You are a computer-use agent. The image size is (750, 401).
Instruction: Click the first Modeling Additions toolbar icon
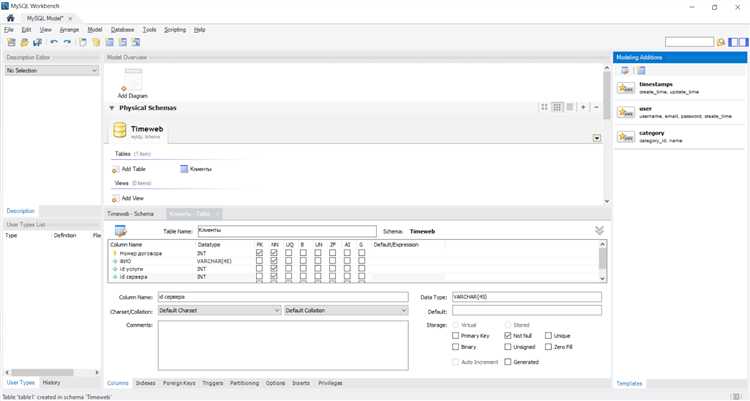(625, 71)
